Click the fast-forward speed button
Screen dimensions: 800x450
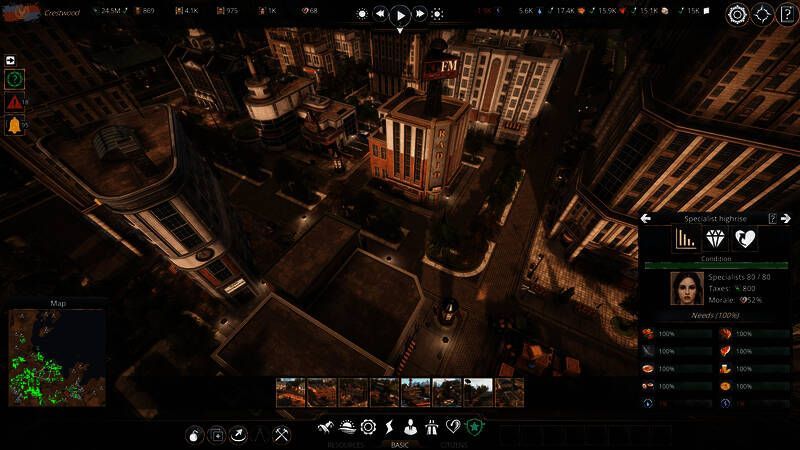point(419,14)
